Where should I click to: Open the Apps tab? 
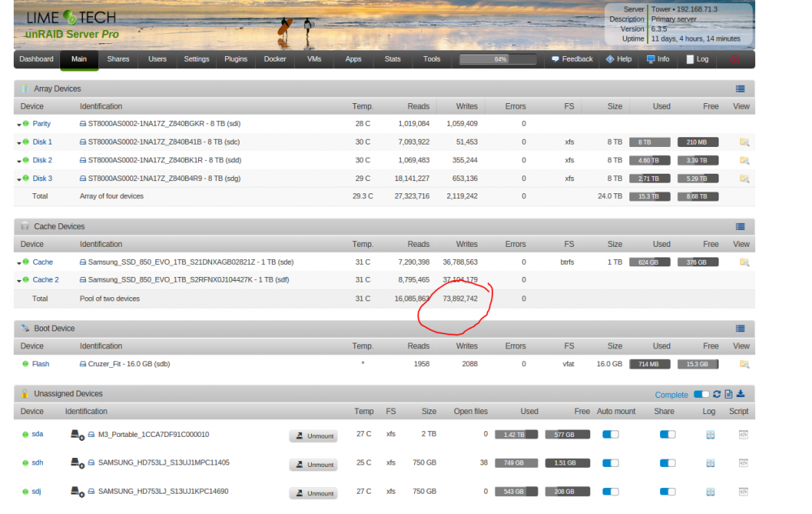point(353,59)
